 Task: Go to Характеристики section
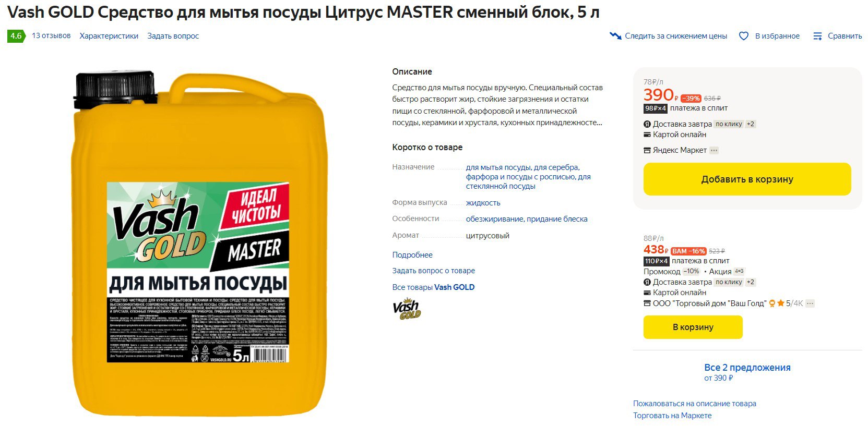tap(109, 36)
